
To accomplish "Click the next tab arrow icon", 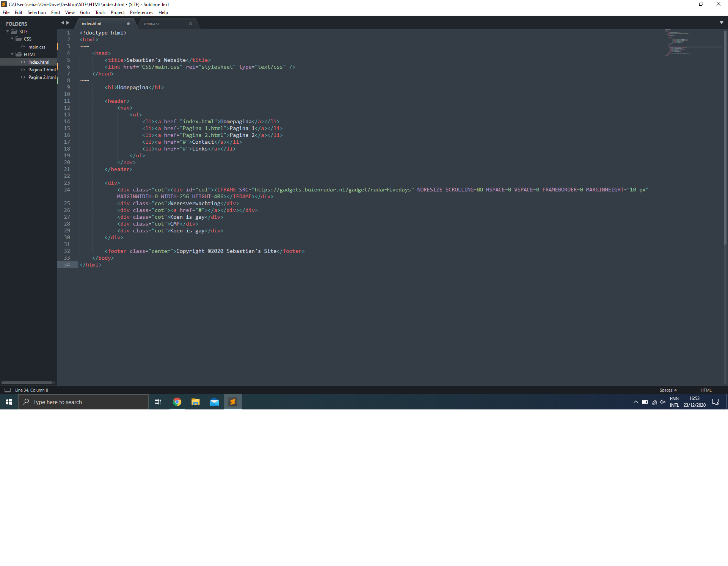I will (x=68, y=23).
